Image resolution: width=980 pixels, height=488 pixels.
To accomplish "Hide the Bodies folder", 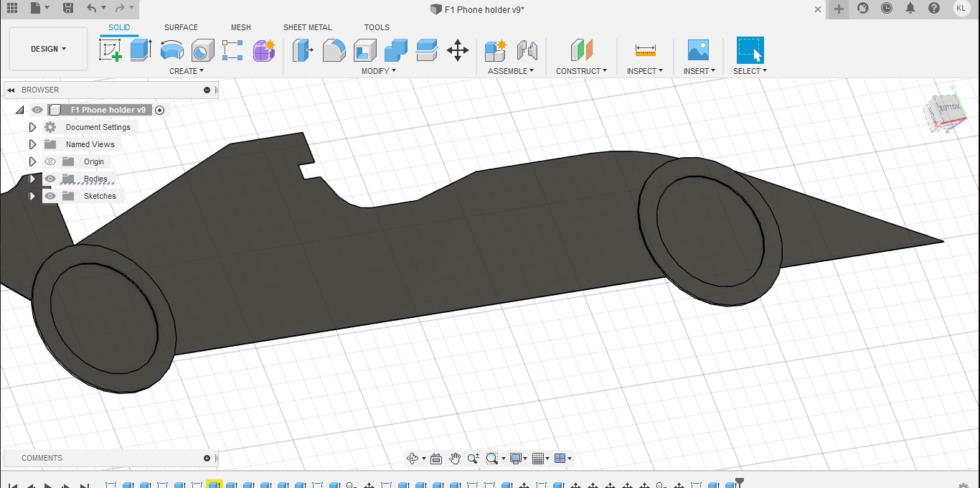I will (x=50, y=179).
